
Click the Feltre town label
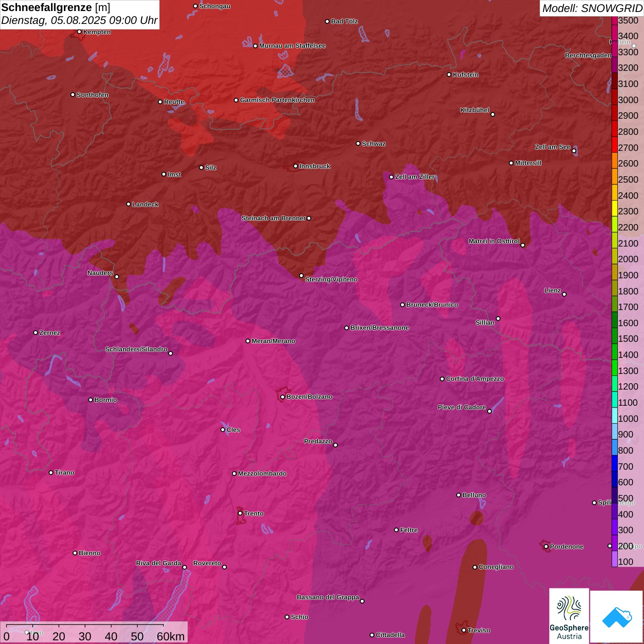tap(409, 530)
